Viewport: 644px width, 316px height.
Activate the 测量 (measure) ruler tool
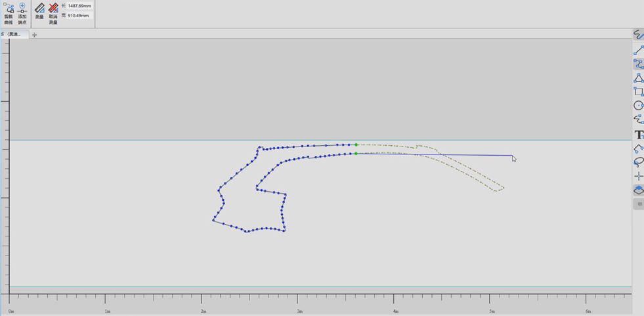click(39, 12)
